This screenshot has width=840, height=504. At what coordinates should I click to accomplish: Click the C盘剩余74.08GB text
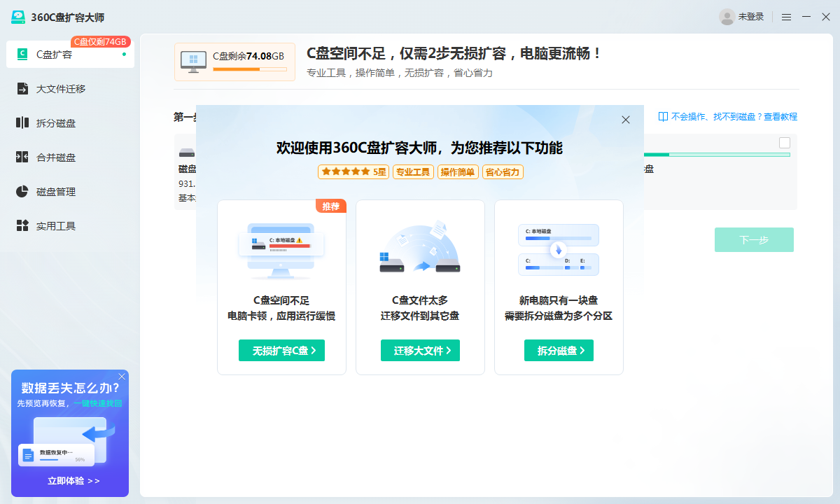coord(248,56)
